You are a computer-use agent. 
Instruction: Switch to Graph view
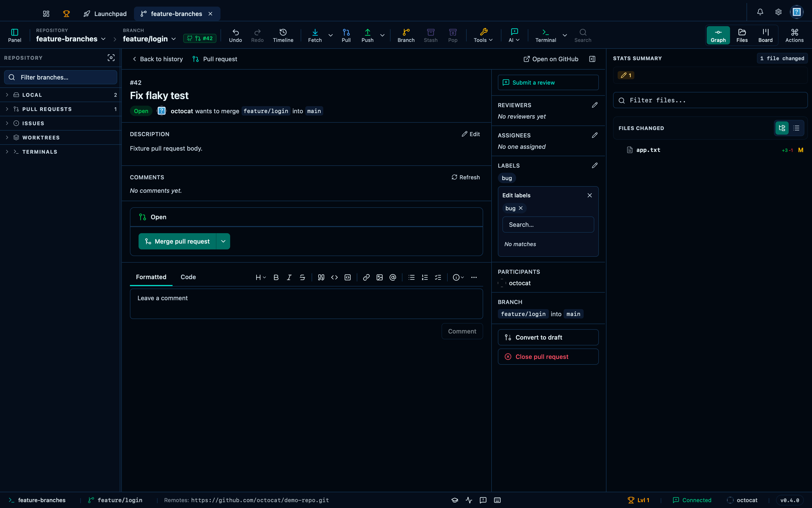[718, 35]
